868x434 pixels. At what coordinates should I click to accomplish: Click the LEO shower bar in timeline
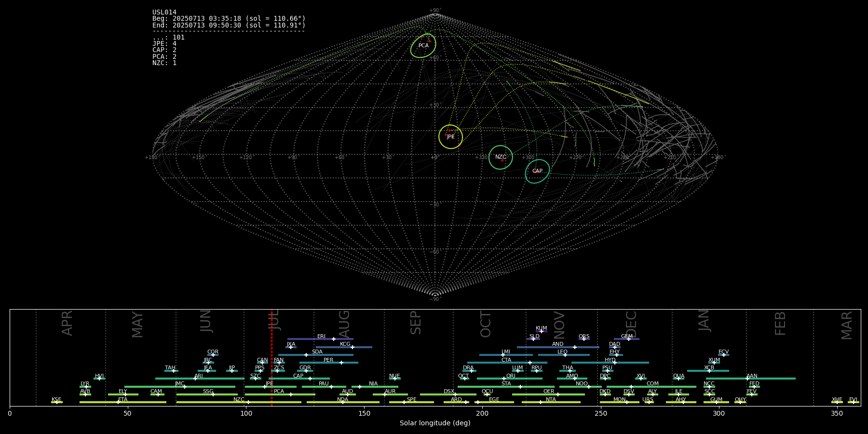pyautogui.click(x=564, y=355)
